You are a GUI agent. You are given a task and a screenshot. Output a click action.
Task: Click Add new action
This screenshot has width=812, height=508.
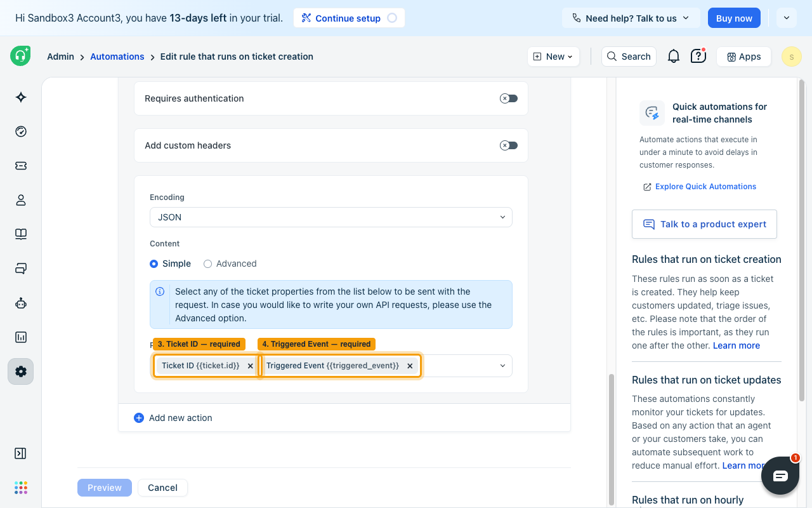[x=173, y=418]
